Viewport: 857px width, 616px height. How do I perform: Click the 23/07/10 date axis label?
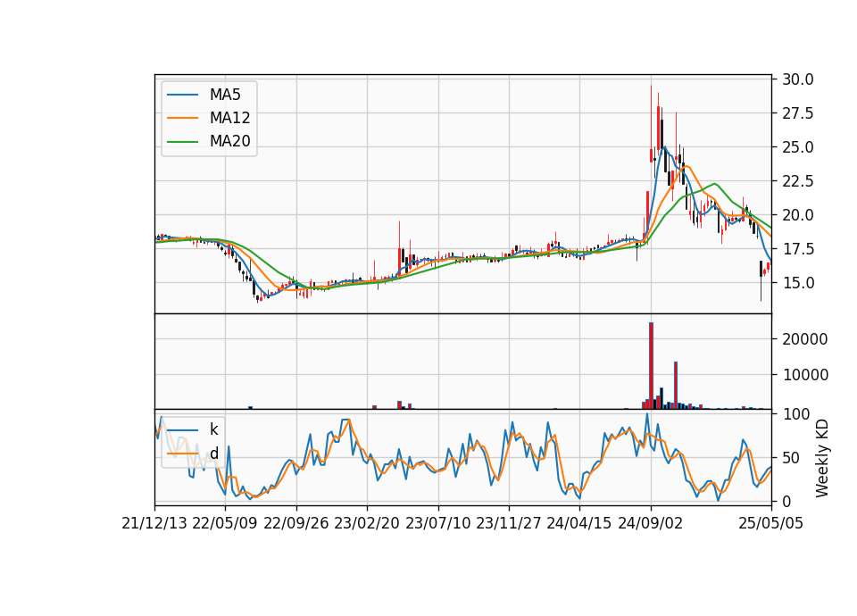[x=437, y=523]
